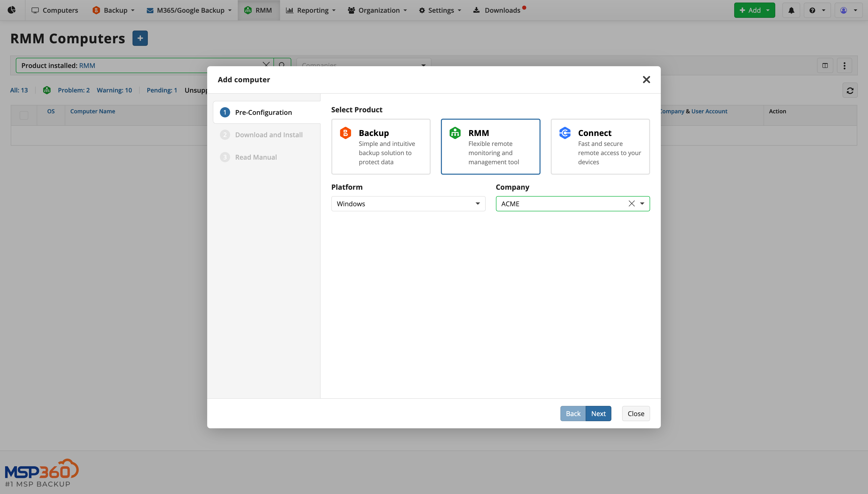Click the column layout view icon
The image size is (868, 494).
coord(825,65)
